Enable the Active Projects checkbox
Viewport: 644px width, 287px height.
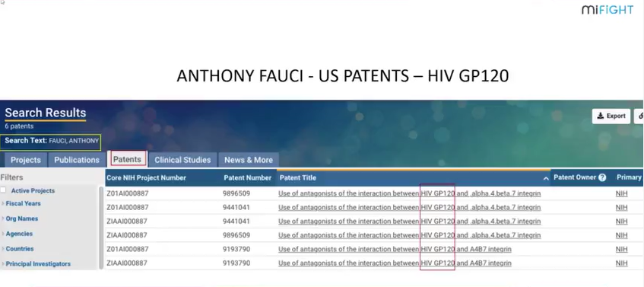click(x=3, y=190)
